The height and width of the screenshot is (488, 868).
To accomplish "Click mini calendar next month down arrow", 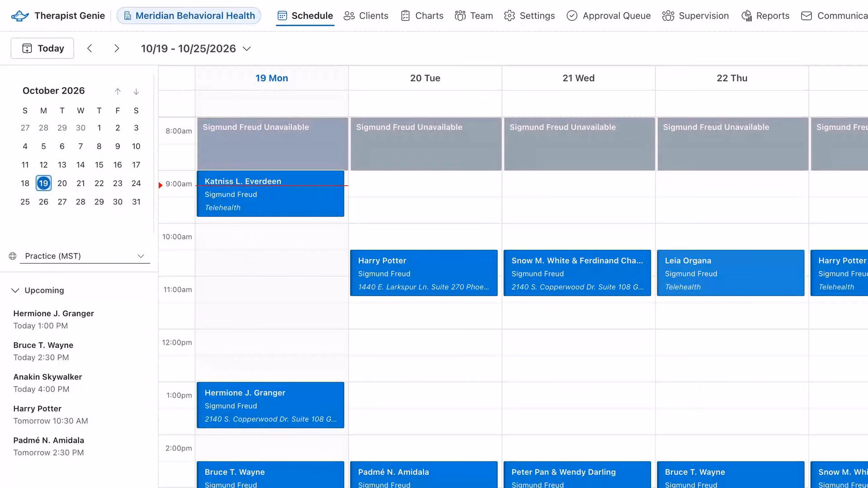I will [x=136, y=92].
